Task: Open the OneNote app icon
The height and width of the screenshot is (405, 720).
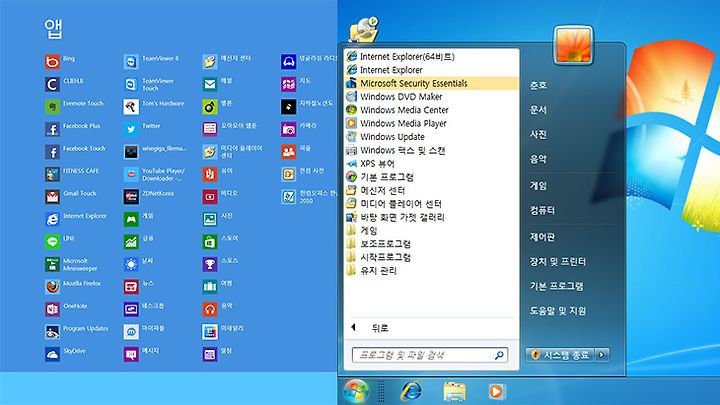Action: tap(52, 309)
